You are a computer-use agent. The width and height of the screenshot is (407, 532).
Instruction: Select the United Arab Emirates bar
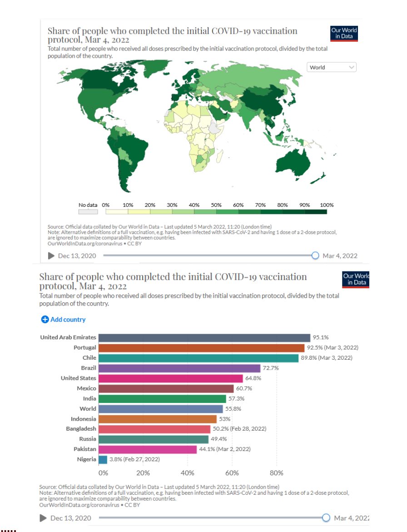point(204,337)
